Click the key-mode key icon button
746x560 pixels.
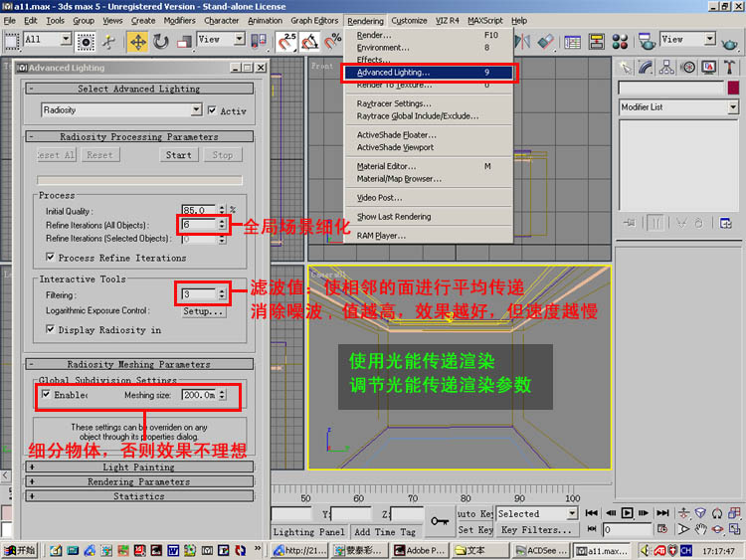tap(439, 520)
